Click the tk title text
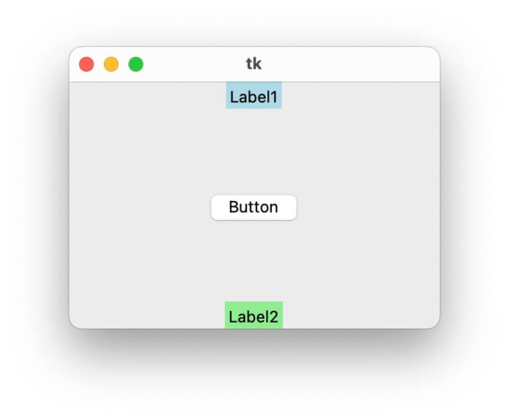The image size is (509, 420). tap(254, 64)
